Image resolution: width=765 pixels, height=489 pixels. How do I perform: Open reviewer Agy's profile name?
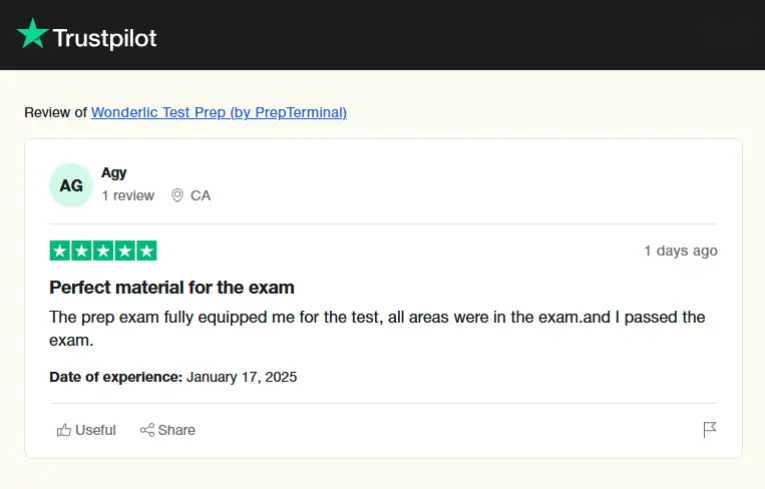tap(114, 173)
